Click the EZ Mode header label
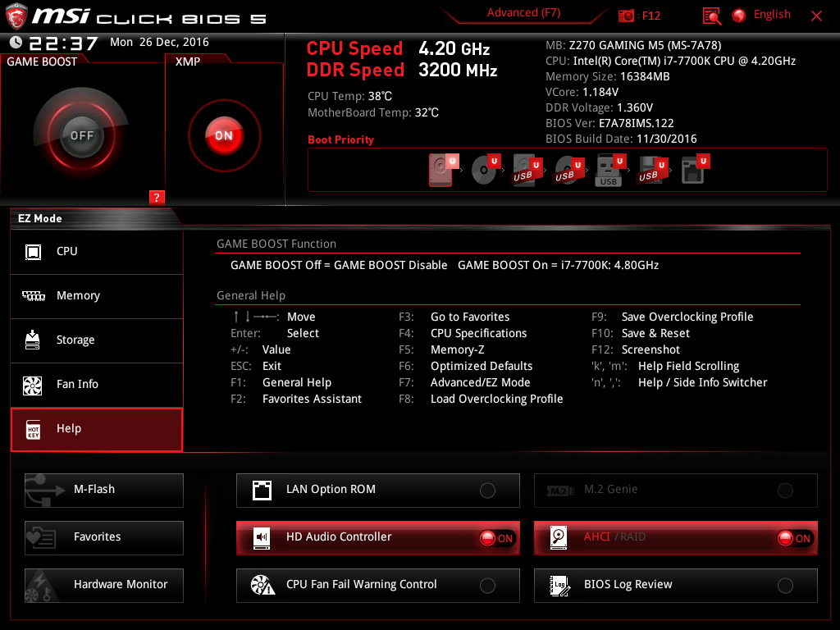The width and height of the screenshot is (840, 630). 40,218
